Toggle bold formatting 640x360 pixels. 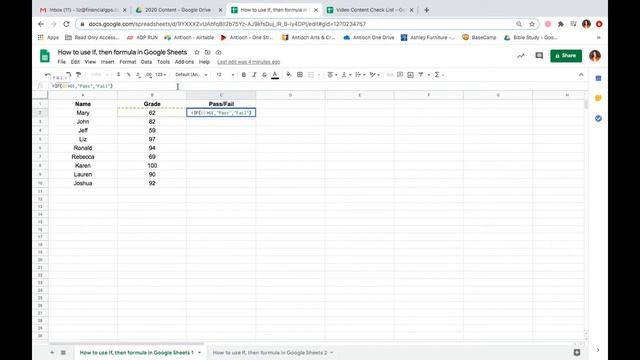(x=244, y=75)
